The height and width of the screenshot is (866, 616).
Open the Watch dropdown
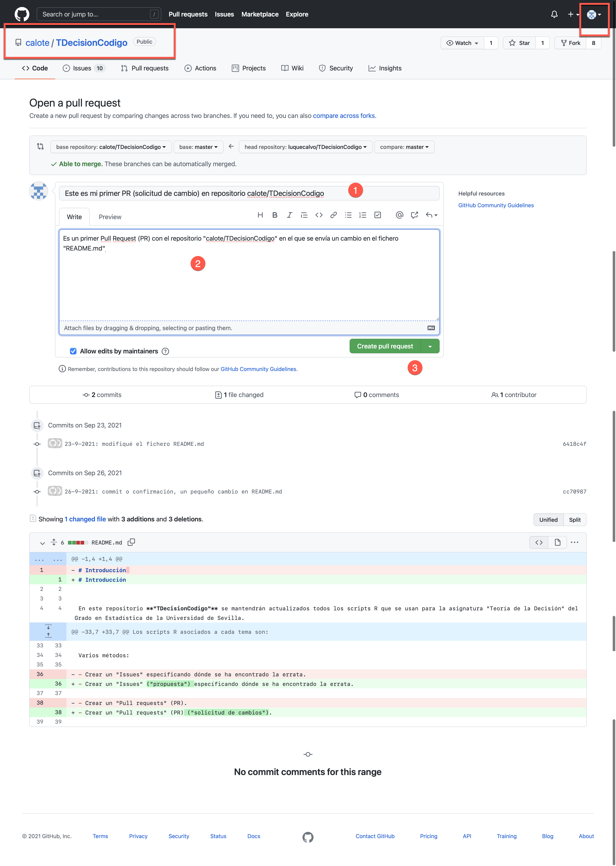pos(462,43)
